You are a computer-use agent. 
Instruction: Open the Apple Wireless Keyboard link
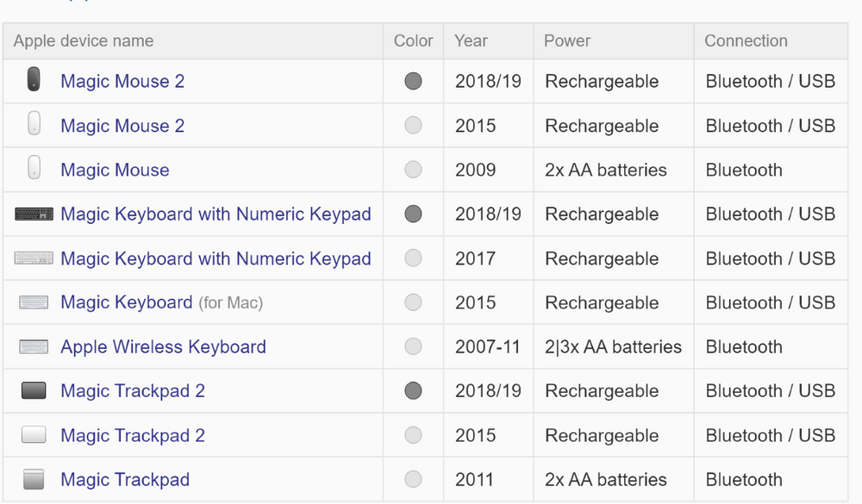click(x=162, y=346)
